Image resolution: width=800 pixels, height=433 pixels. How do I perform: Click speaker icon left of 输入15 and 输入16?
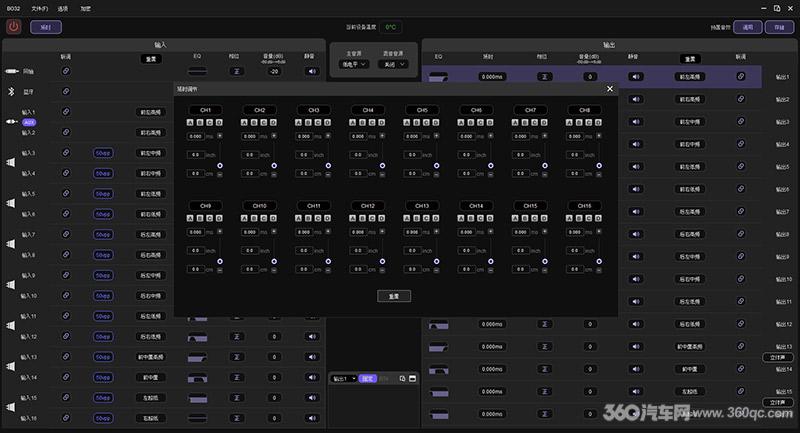(11, 407)
